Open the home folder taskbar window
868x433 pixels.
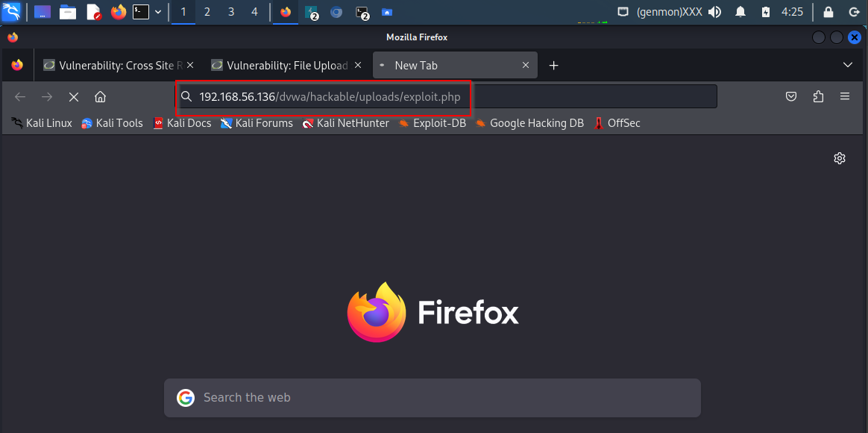coord(387,12)
